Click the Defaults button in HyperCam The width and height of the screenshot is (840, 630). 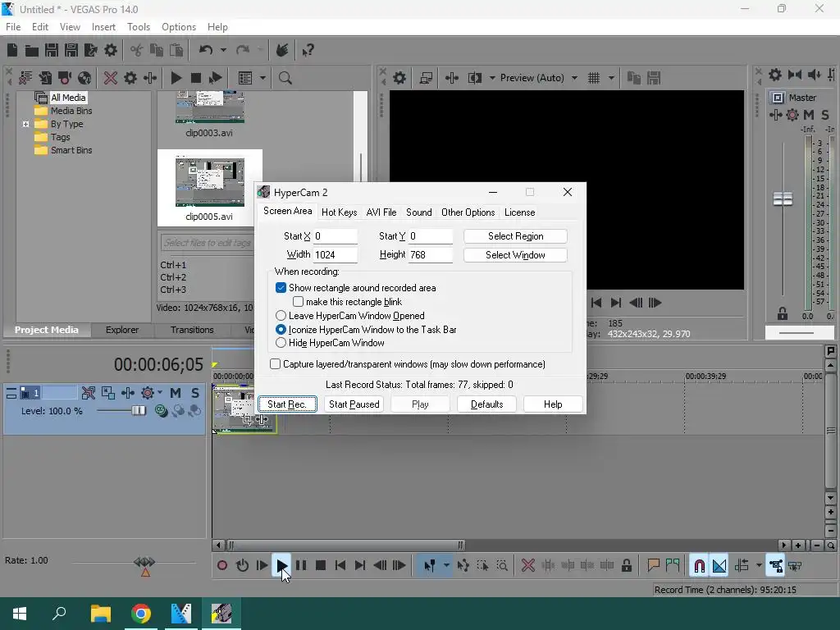[486, 404]
